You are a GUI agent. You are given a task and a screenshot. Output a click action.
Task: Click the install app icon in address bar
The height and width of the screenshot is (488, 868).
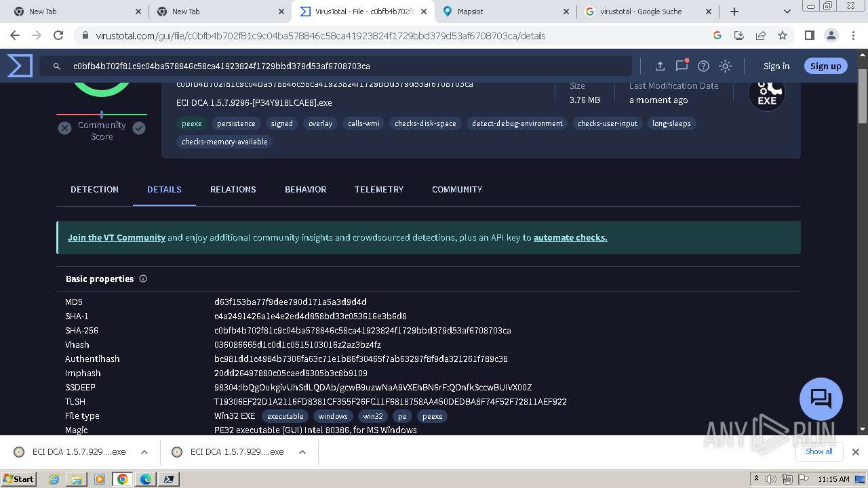[x=739, y=35]
